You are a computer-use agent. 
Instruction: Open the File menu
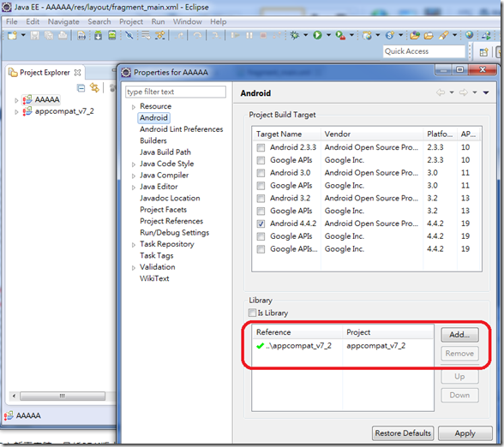coord(12,21)
